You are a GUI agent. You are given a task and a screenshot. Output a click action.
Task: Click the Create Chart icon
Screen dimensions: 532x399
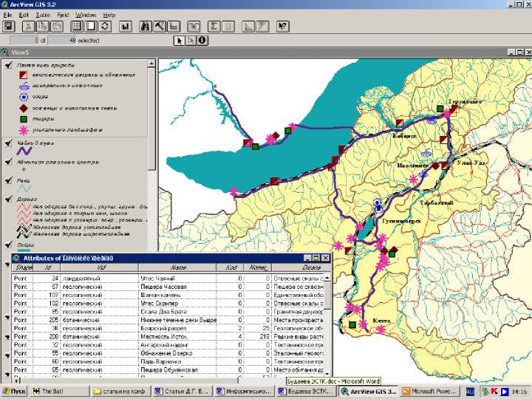point(124,26)
